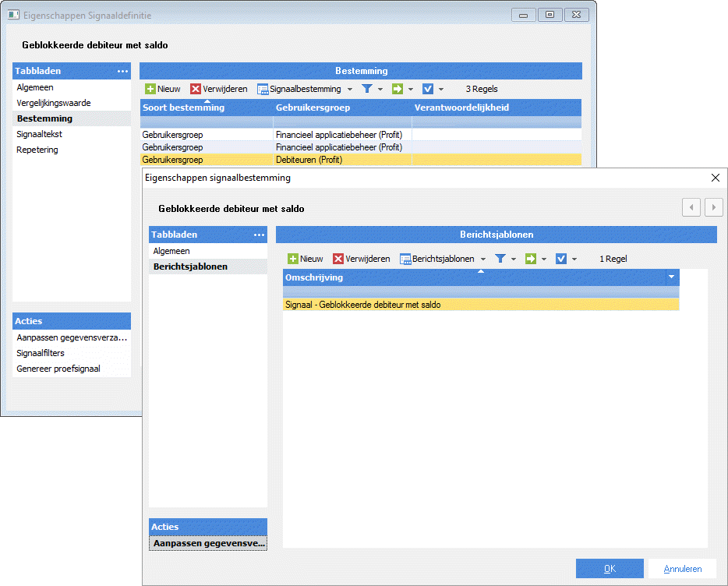This screenshot has width=728, height=586.
Task: Click the Genereer proefsignaal action
Action: tap(58, 369)
